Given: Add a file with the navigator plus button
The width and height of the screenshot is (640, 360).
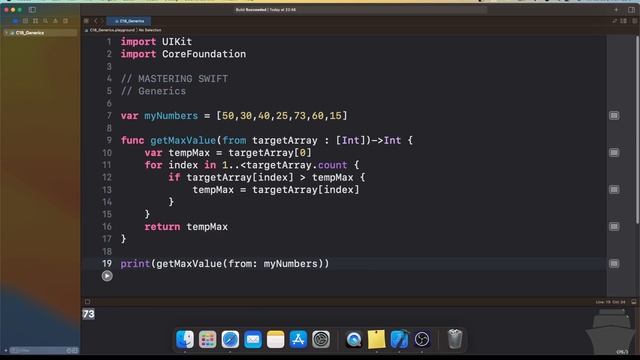Looking at the screenshot, I should coord(5,350).
